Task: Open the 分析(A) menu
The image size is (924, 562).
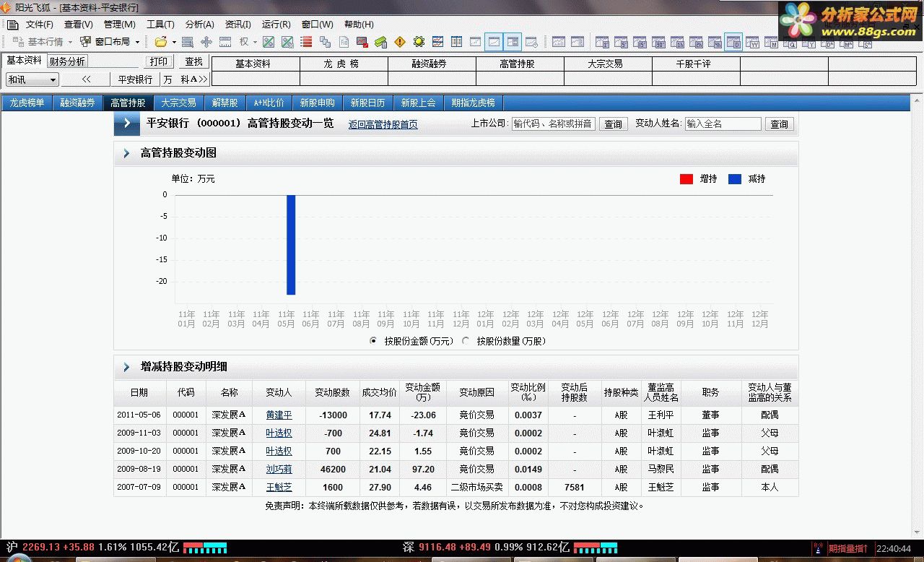Action: click(200, 25)
